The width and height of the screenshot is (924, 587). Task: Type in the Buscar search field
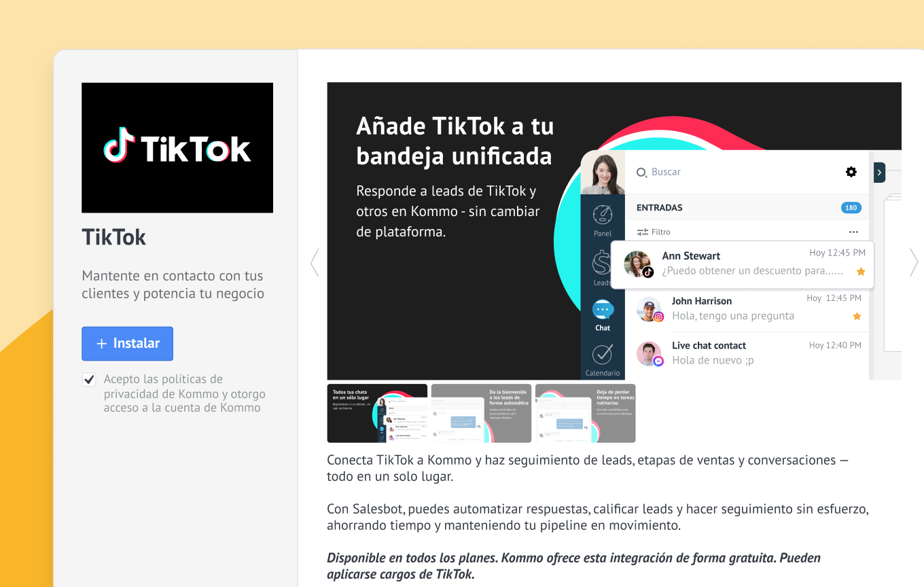point(713,173)
